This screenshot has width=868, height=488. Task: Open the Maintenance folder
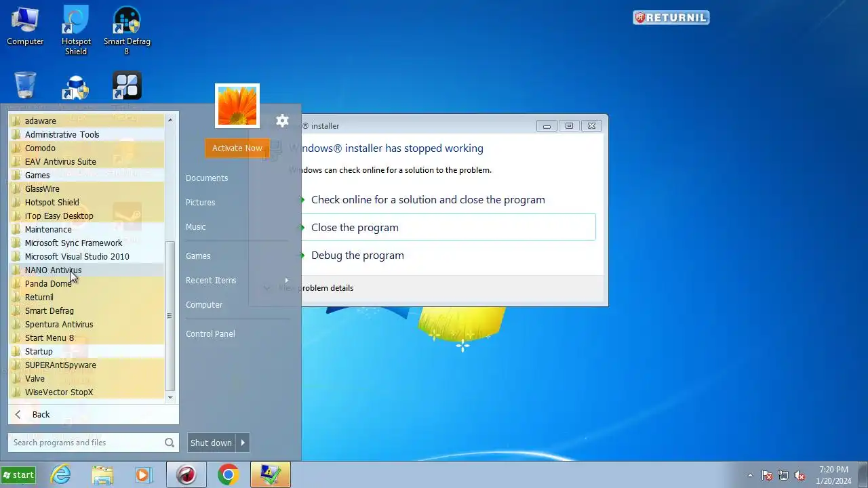(x=86, y=229)
